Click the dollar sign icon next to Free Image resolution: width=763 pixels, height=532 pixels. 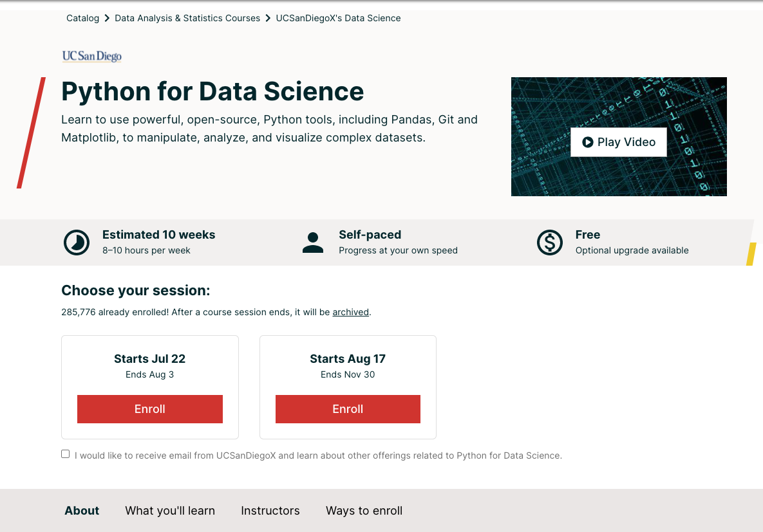(550, 243)
